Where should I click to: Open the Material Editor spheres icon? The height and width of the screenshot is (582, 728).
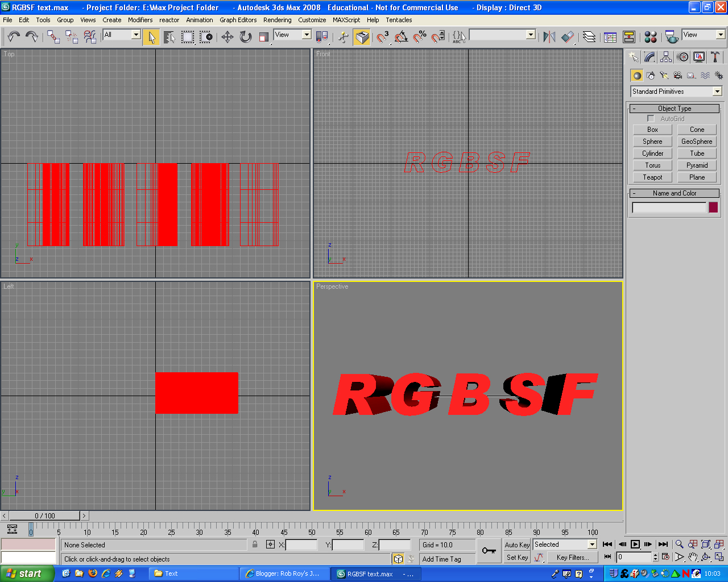651,37
